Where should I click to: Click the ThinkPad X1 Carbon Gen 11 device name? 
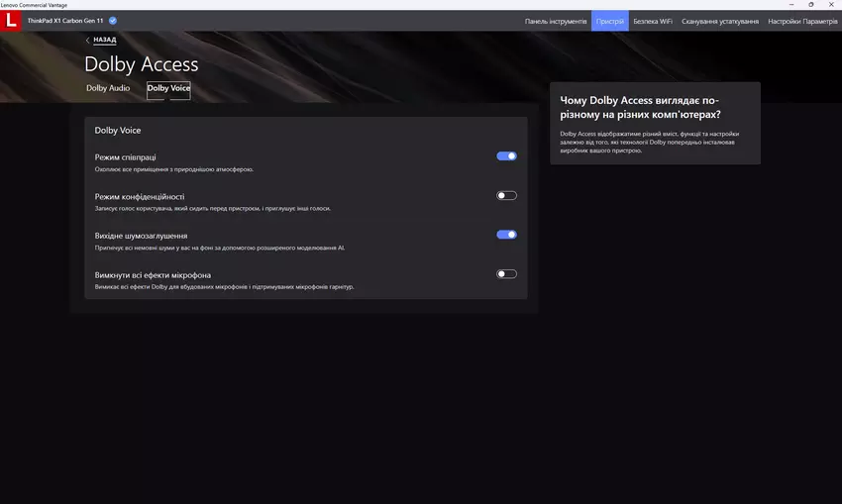click(65, 21)
